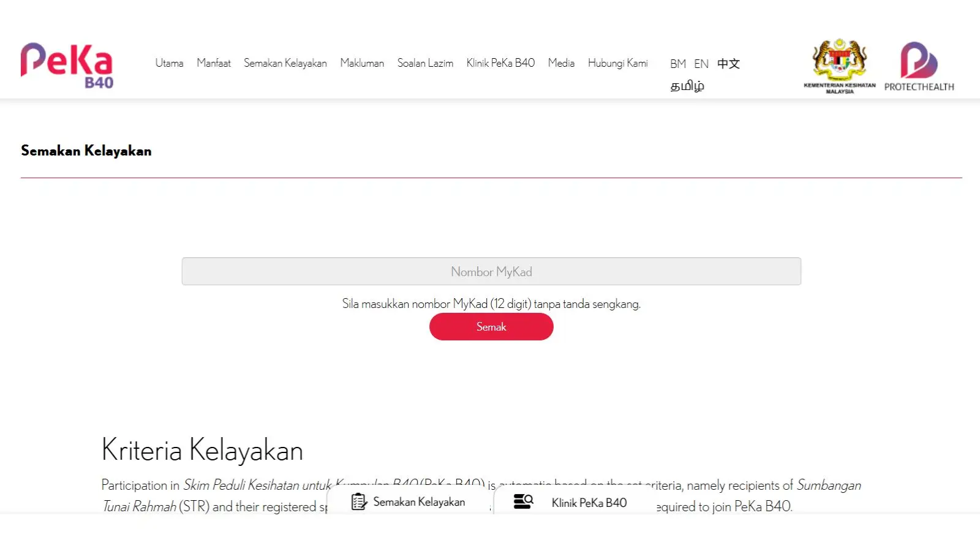The width and height of the screenshot is (980, 551).
Task: Click the PeKa B40 logo
Action: [67, 63]
